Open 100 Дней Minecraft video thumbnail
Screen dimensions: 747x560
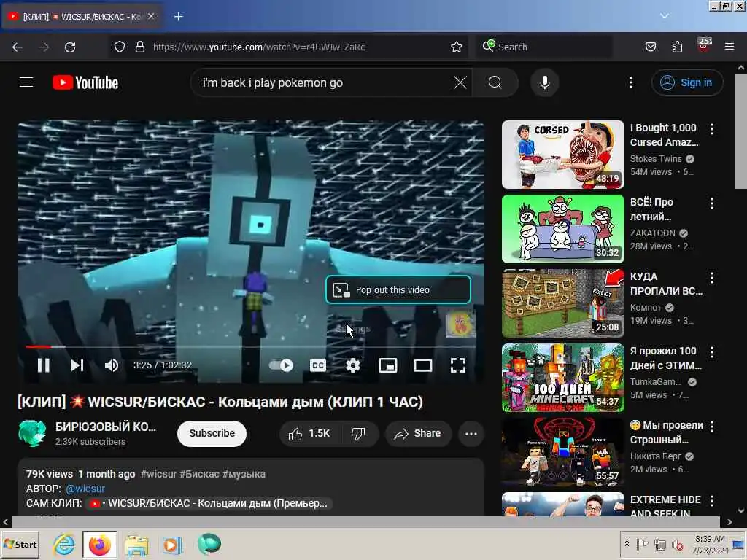562,377
